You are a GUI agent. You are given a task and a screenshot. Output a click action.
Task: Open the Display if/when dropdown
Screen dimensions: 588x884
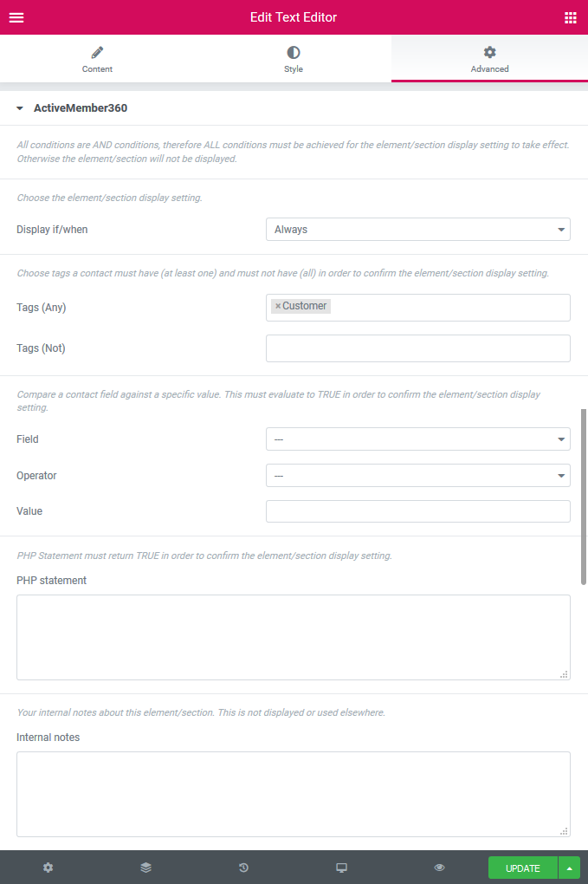417,229
